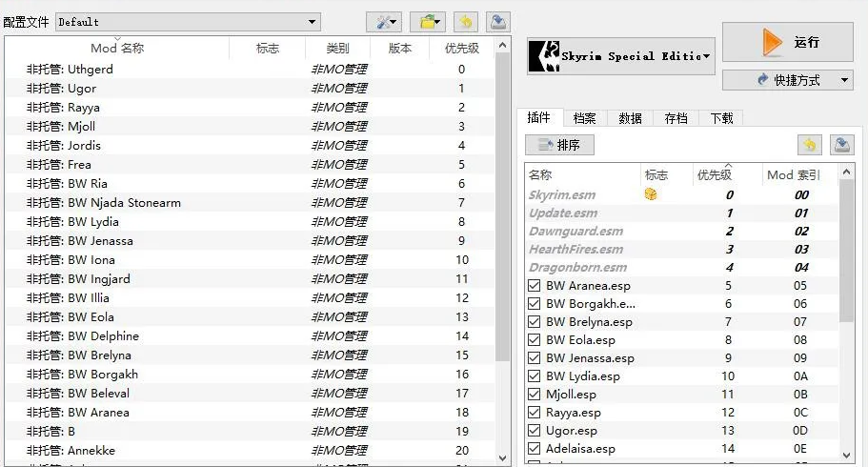
Task: Open the Skyrim Special Edition executable dropdown
Action: (x=621, y=56)
